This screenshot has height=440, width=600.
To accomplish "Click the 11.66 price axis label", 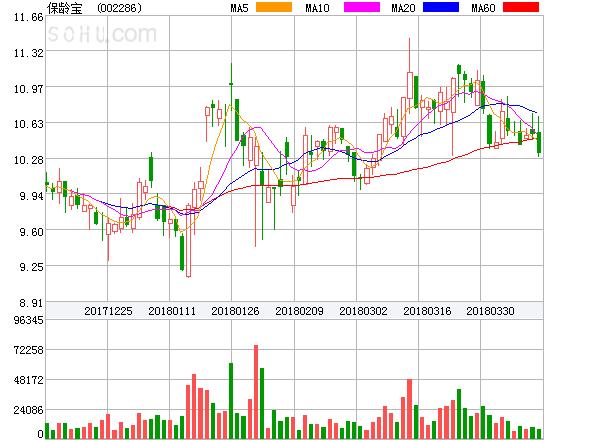I will 29,17.
